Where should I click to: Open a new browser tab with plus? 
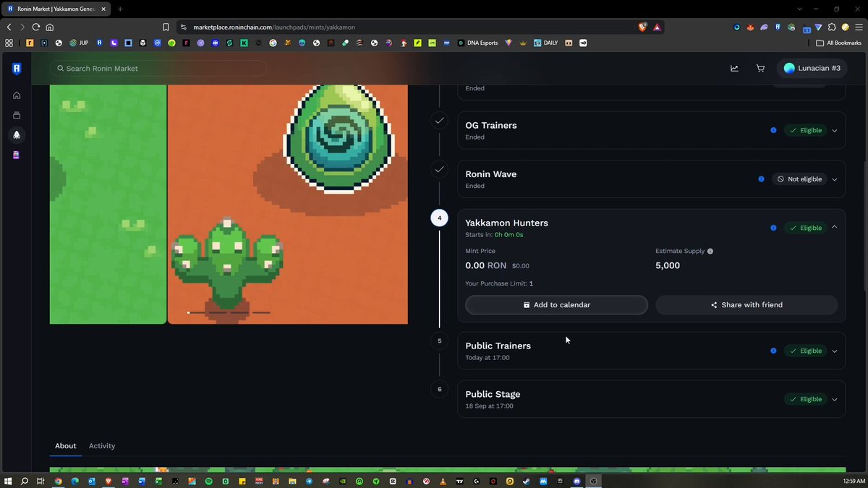click(x=120, y=9)
